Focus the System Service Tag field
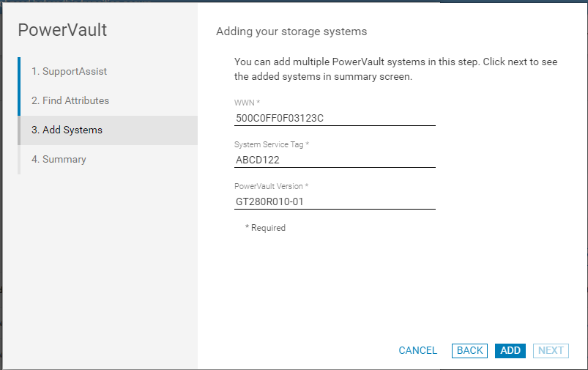This screenshot has width=588, height=370. (x=335, y=160)
